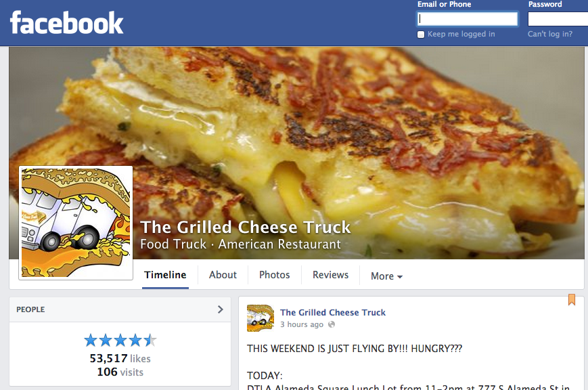Click the globe public-visibility icon on post
This screenshot has width=588, height=390.
[x=332, y=324]
